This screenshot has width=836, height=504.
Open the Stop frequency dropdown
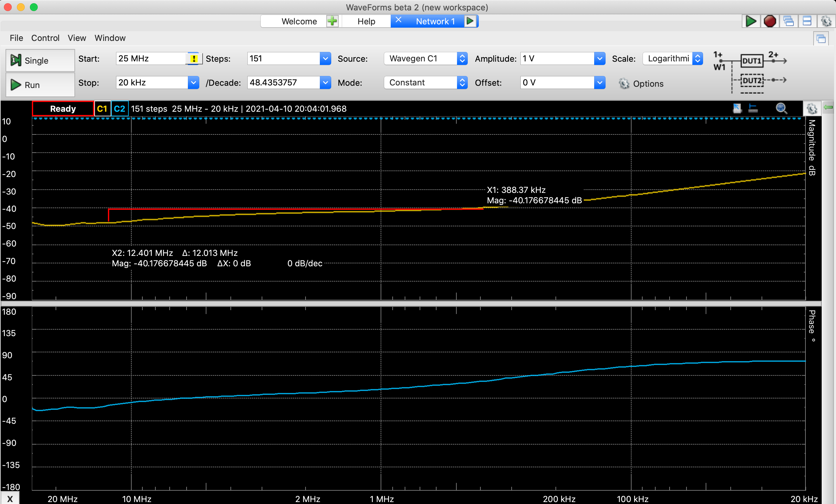193,82
